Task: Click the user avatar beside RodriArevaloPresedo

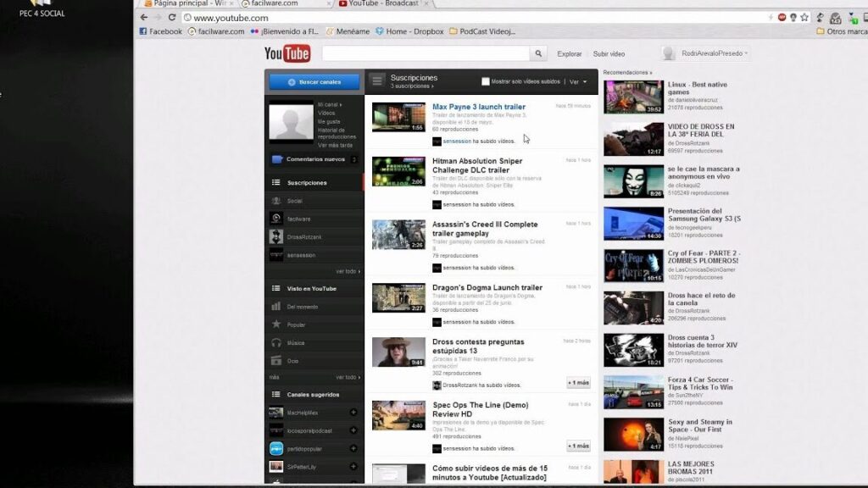Action: (x=669, y=53)
